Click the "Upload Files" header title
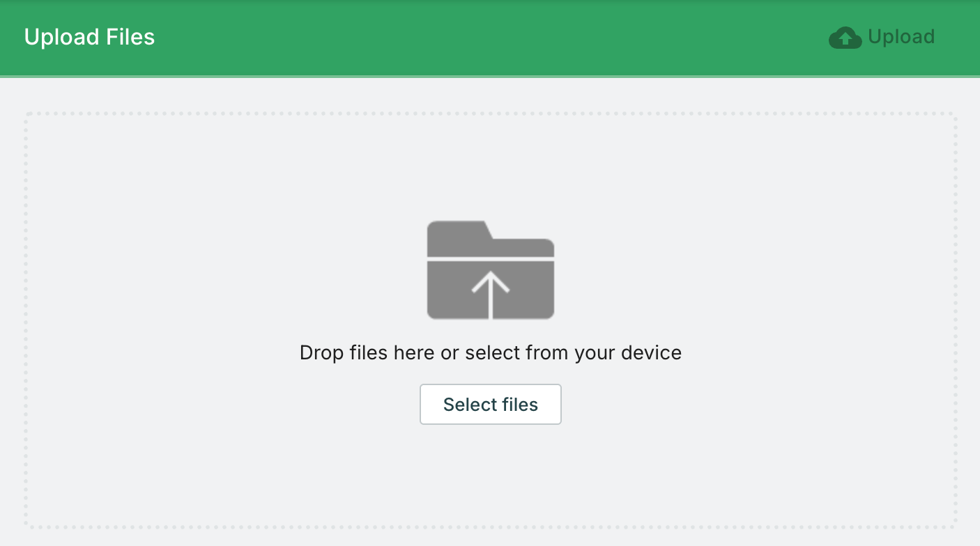Viewport: 980px width, 546px height. coord(89,37)
